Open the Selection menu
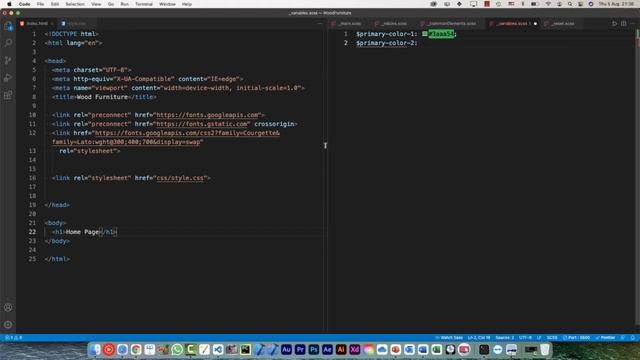The height and width of the screenshot is (360, 640). (x=75, y=4)
